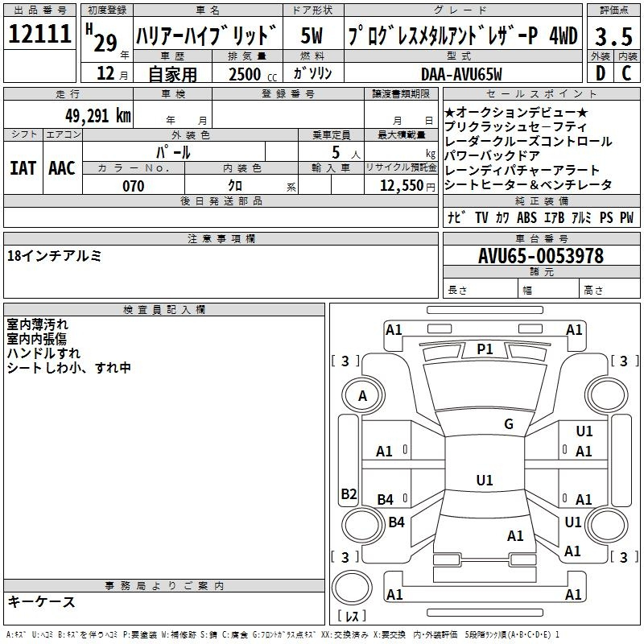Screen dimensions: 644x644
Task: Select the 注意事項欄 header
Action: [221, 238]
